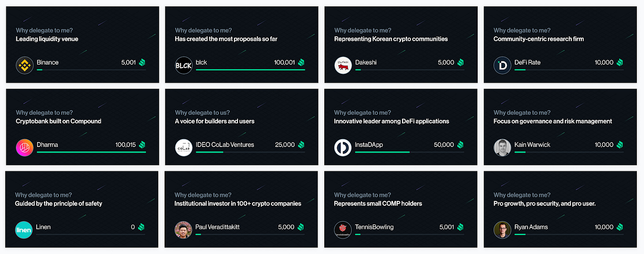The image size is (644, 254).
Task: Select the Linen teal logo
Action: [x=24, y=230]
